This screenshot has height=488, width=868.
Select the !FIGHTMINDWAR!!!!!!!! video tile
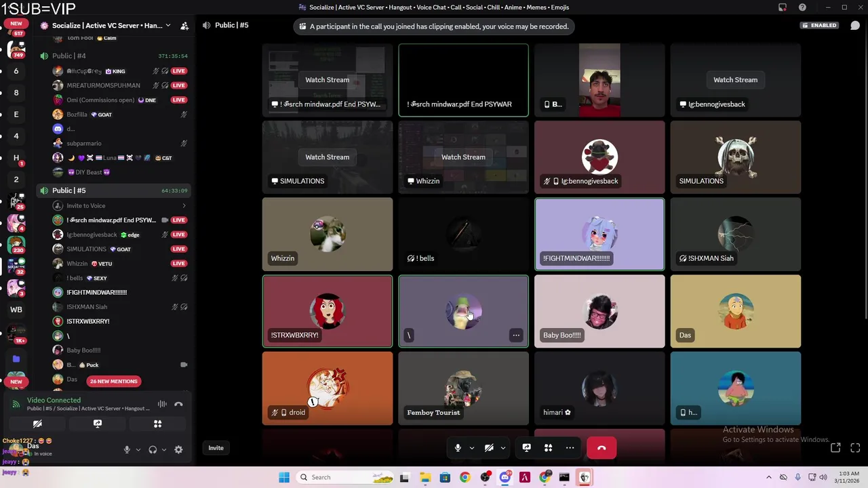click(599, 234)
